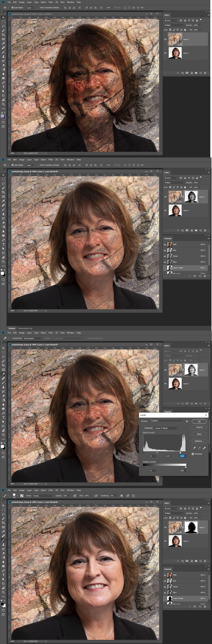Enable Show Transform Controls in the second screenshot

38,165
